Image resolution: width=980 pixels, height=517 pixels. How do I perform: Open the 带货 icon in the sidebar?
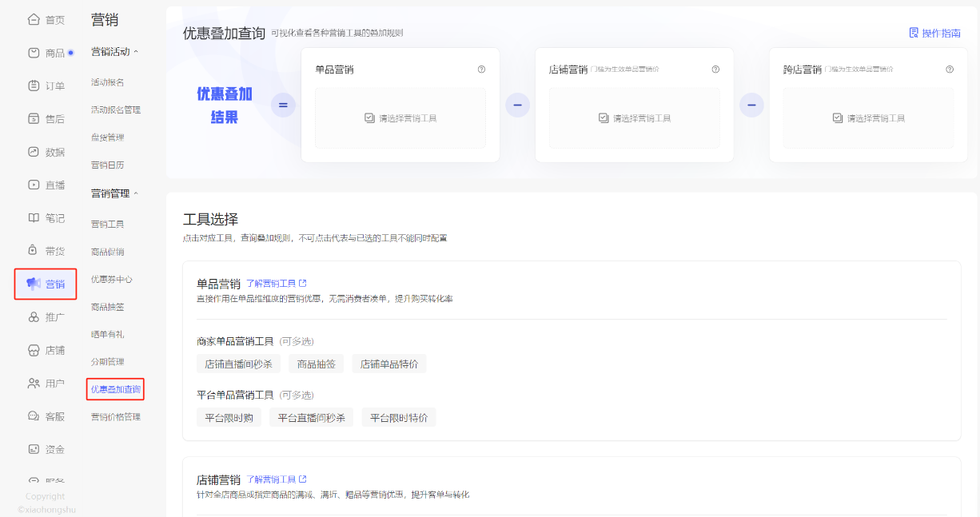(34, 250)
